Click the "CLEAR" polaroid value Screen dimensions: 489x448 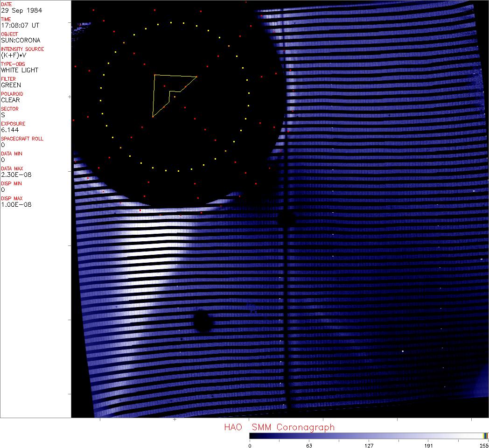pos(11,100)
